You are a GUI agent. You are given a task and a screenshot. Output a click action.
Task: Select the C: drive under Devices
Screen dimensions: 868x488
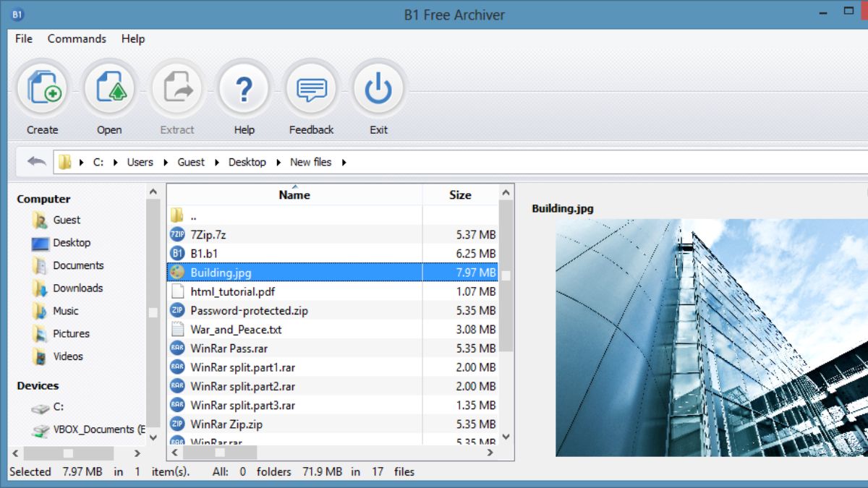(x=48, y=407)
